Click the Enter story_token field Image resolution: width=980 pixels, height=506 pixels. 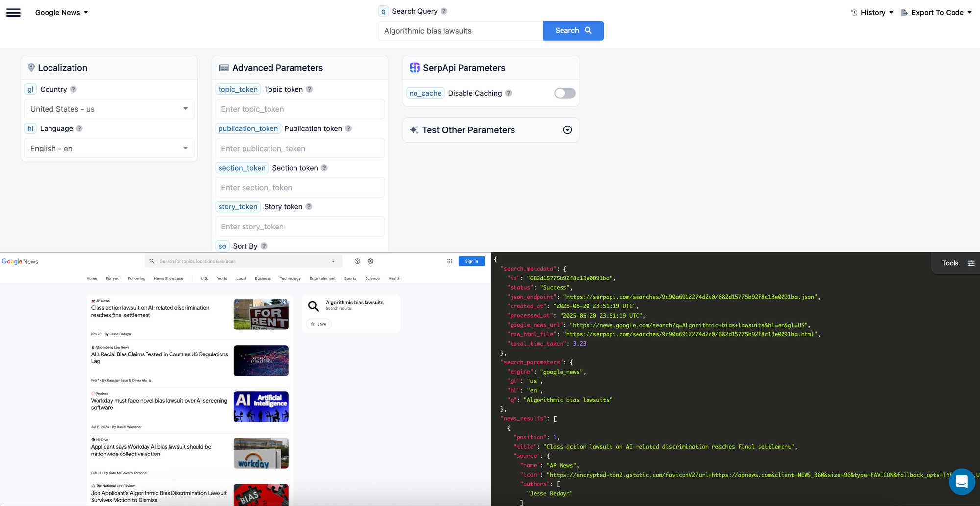coord(300,227)
